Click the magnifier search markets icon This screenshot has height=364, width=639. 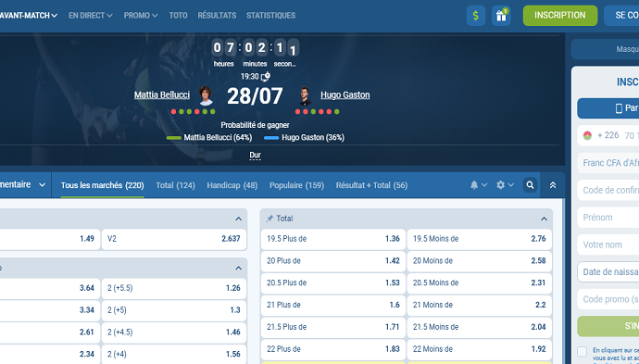(530, 185)
